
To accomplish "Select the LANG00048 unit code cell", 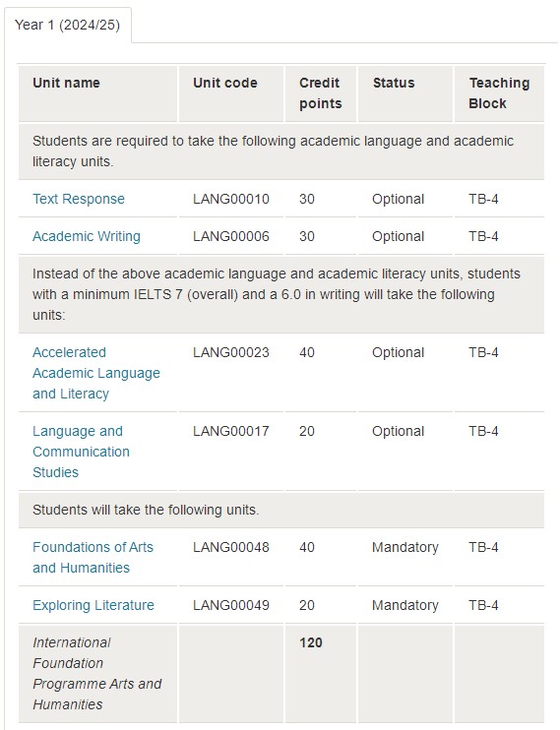I will click(x=231, y=547).
